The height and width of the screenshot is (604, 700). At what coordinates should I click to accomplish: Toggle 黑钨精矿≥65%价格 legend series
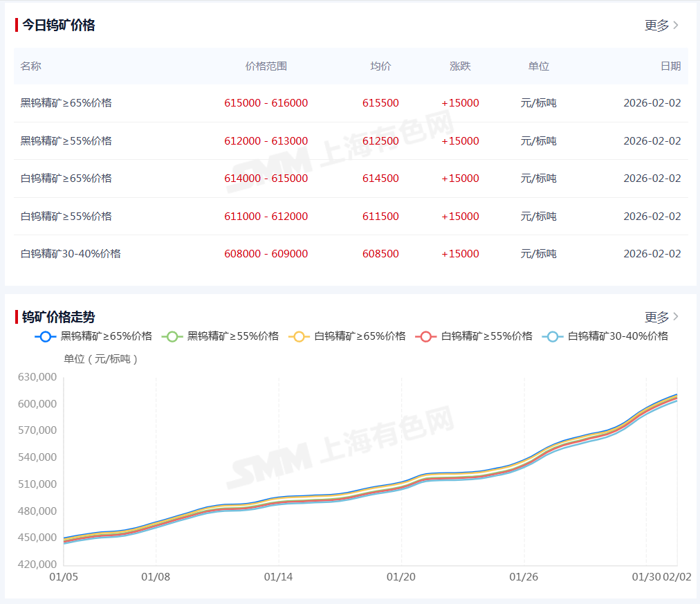click(x=93, y=336)
